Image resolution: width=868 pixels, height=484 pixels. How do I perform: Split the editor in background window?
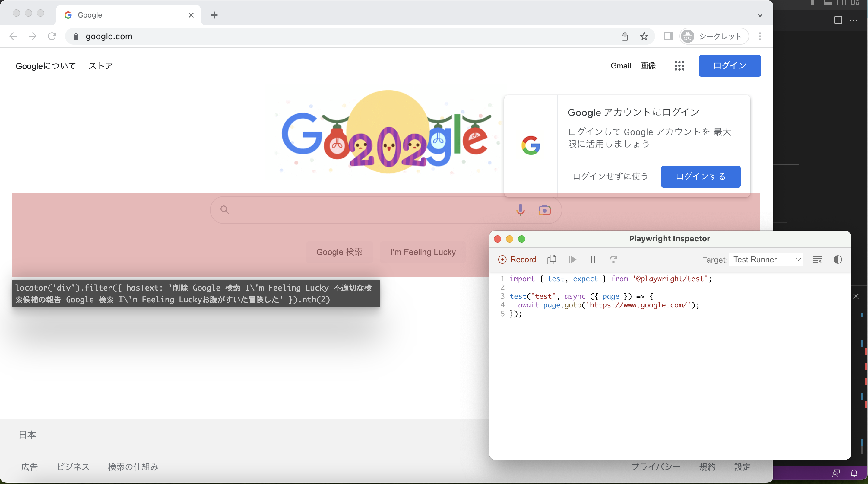(838, 20)
